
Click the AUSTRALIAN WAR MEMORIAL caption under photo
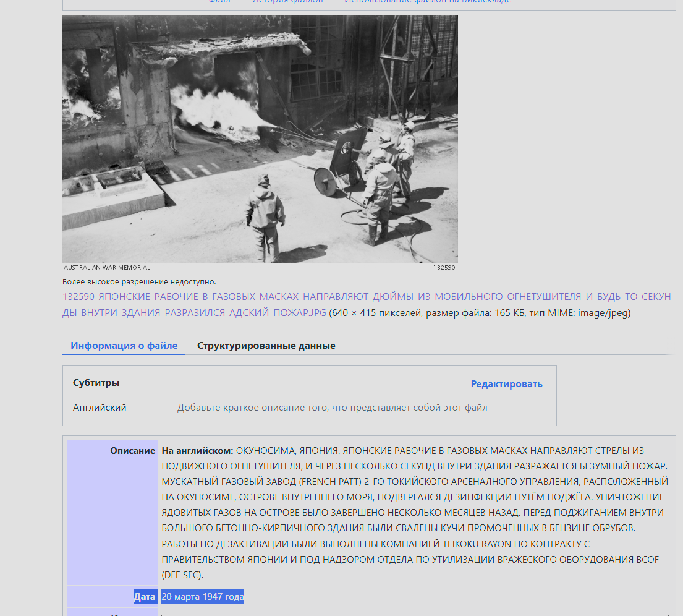tap(107, 268)
